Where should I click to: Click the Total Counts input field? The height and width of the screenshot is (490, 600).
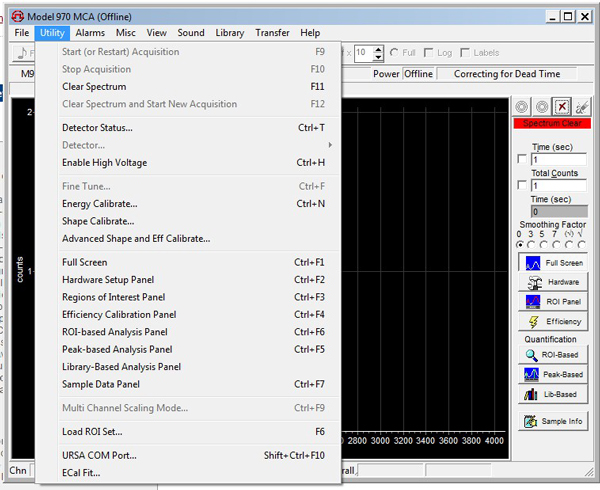tap(559, 186)
